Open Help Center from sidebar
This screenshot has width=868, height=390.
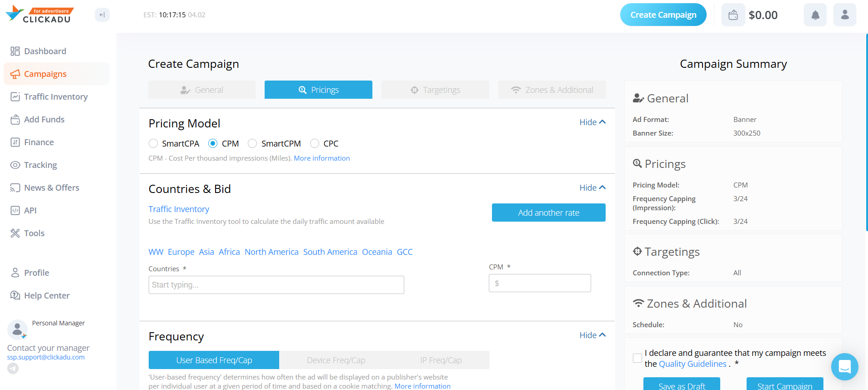pyautogui.click(x=47, y=295)
